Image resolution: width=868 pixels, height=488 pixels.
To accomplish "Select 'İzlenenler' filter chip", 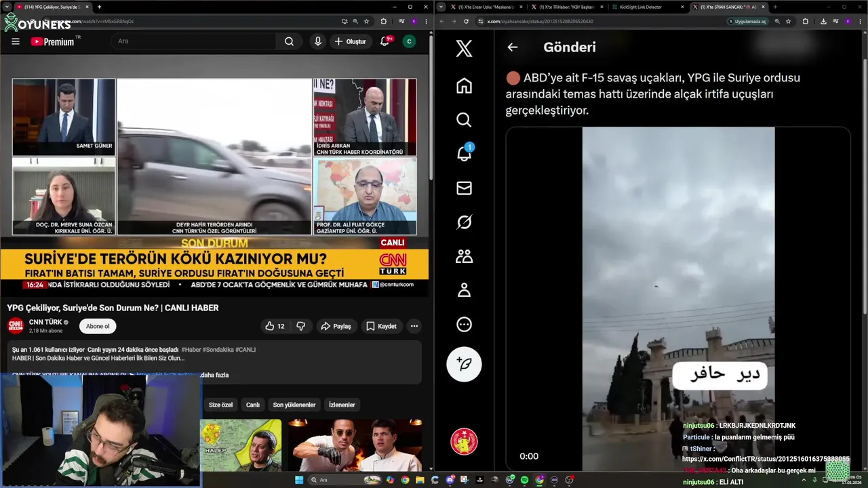I will pos(342,405).
